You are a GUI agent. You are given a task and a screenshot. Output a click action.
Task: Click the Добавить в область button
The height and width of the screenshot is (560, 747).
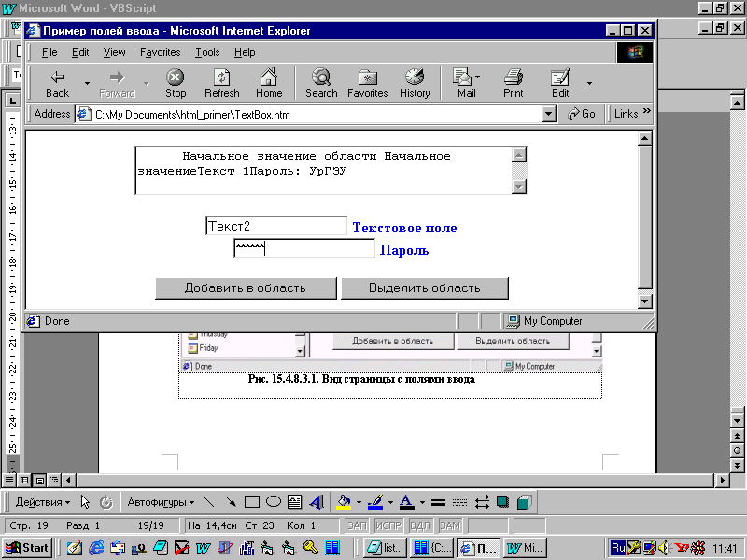pyautogui.click(x=246, y=288)
